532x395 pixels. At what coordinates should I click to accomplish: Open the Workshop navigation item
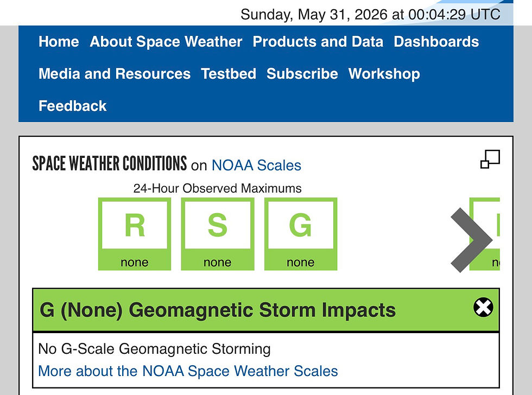pyautogui.click(x=384, y=74)
